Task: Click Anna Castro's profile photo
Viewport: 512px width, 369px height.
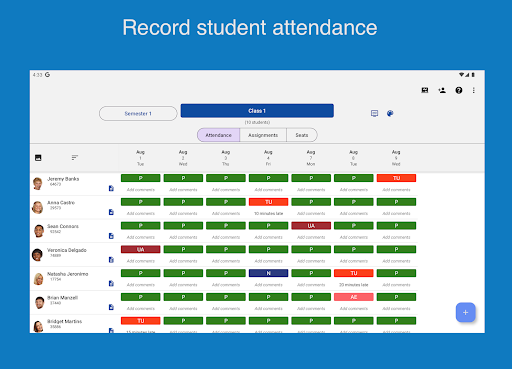Action: pyautogui.click(x=38, y=207)
